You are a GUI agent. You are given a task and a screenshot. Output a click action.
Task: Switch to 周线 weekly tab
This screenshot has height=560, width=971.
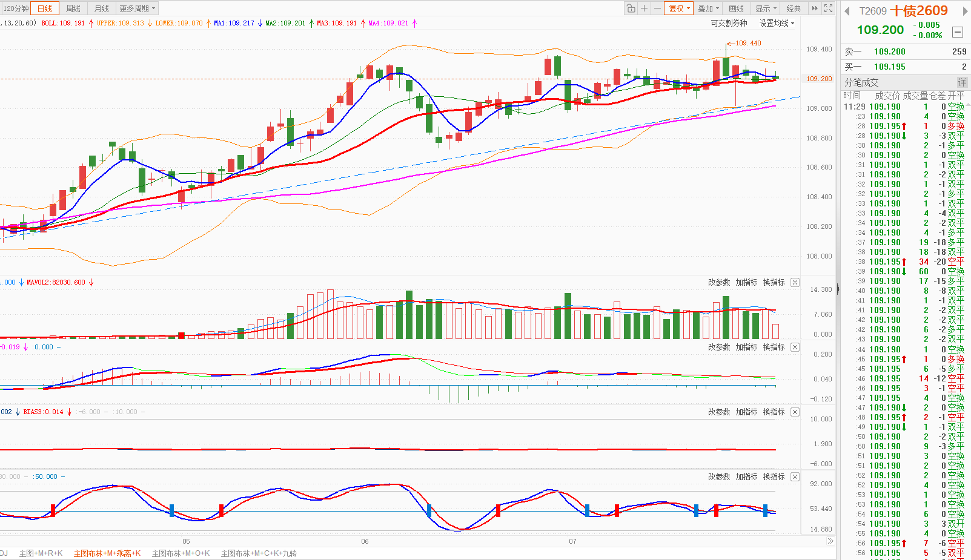(x=73, y=8)
